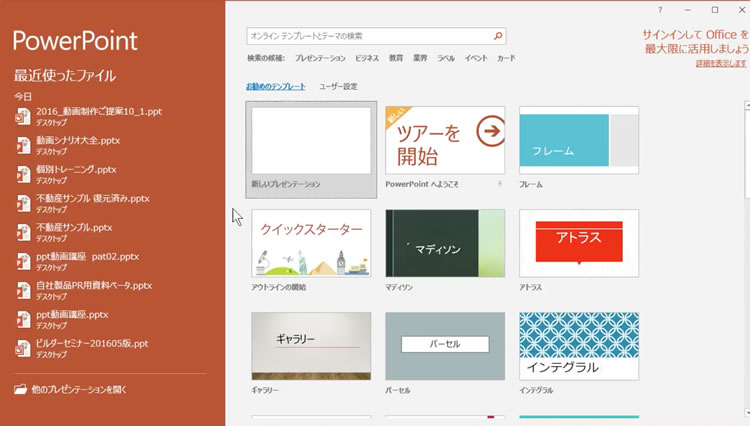Select suggested search ビジネス
Screen dimensions: 750x426
pyautogui.click(x=367, y=58)
